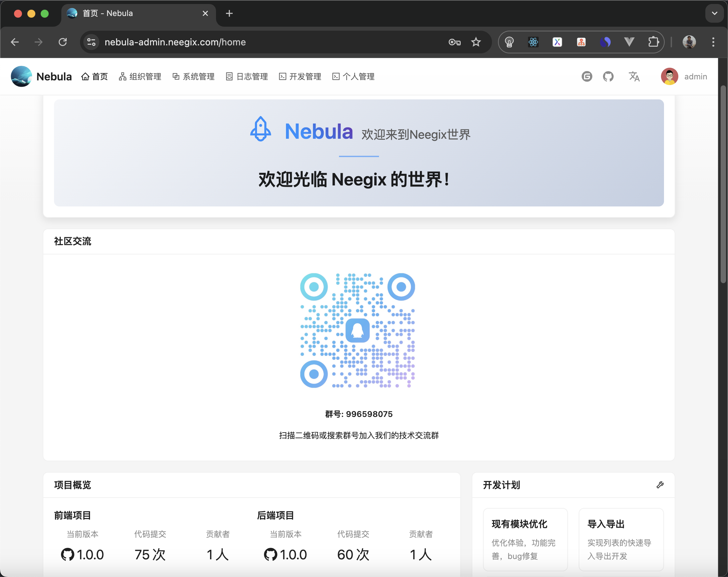
Task: Click the QQ group QR code image
Action: tap(358, 331)
